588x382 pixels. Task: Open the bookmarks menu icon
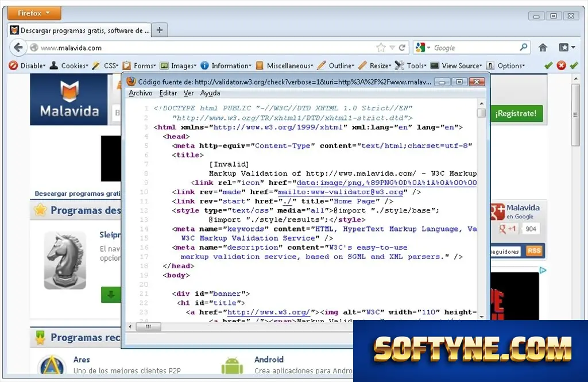(567, 47)
